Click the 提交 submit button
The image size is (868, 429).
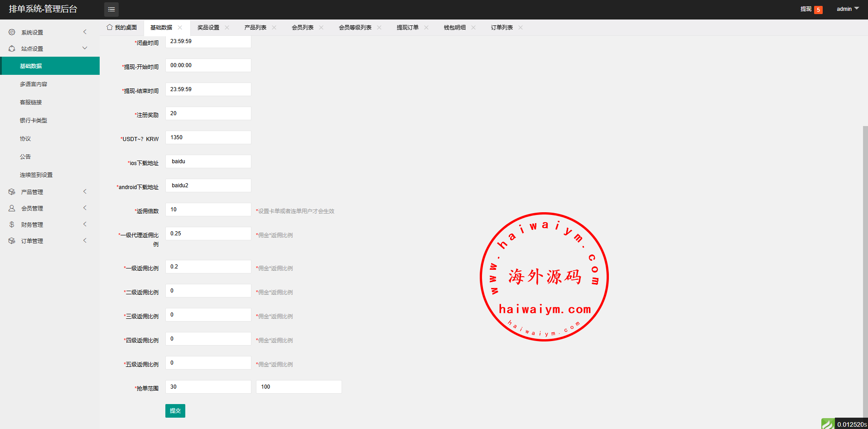(175, 411)
